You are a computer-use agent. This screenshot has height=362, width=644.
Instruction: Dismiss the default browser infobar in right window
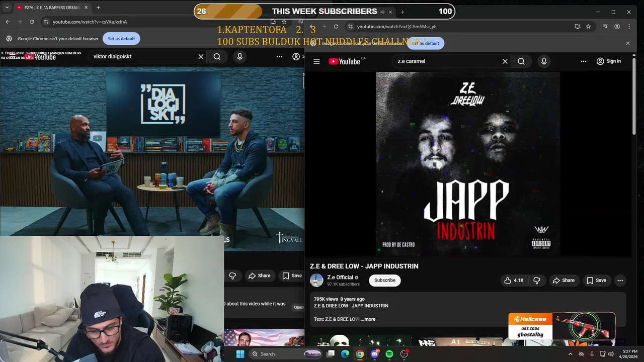pos(627,43)
